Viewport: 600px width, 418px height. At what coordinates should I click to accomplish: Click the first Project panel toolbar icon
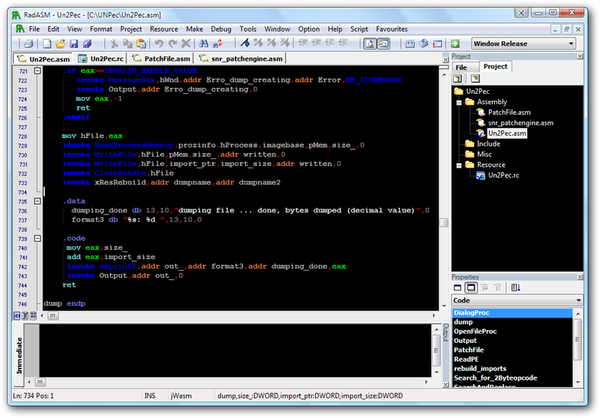pos(457,78)
